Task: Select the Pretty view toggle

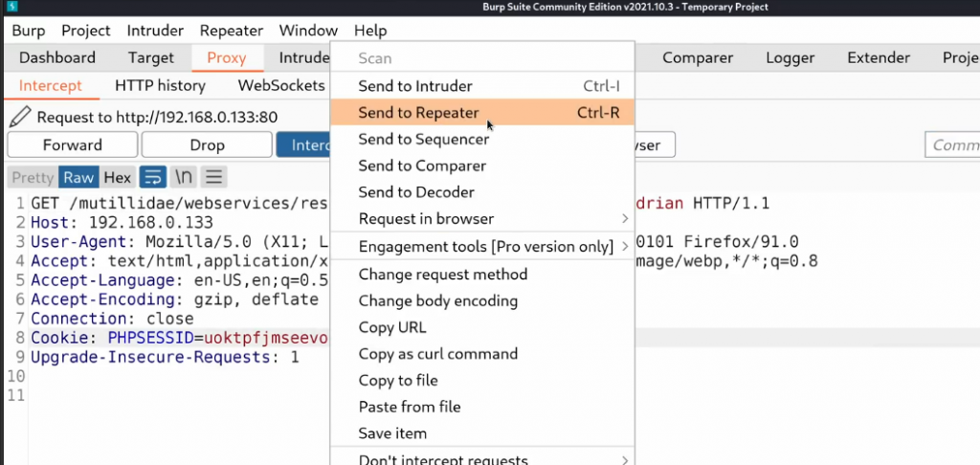Action: 33,177
